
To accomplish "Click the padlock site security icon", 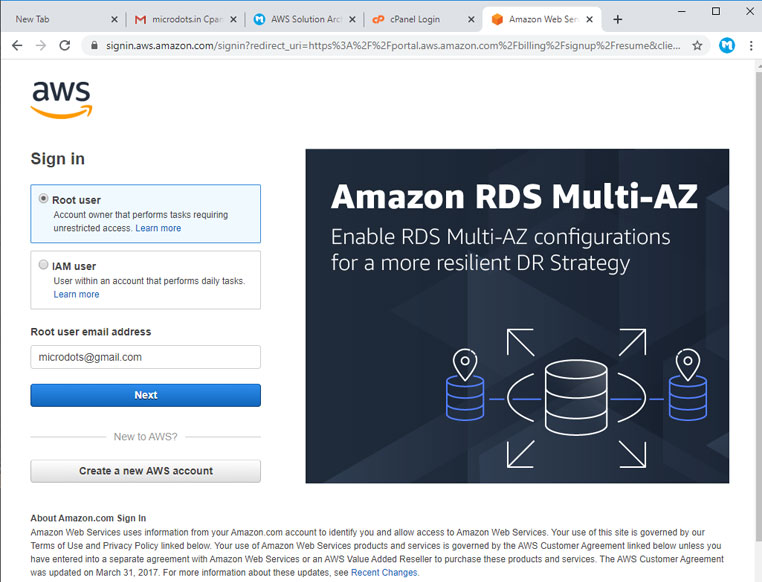I will [x=94, y=46].
